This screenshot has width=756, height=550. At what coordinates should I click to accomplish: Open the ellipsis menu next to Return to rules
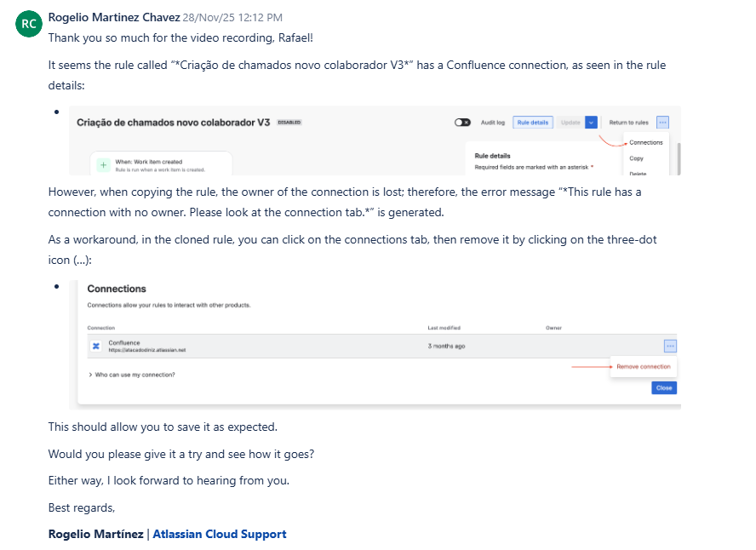click(663, 122)
